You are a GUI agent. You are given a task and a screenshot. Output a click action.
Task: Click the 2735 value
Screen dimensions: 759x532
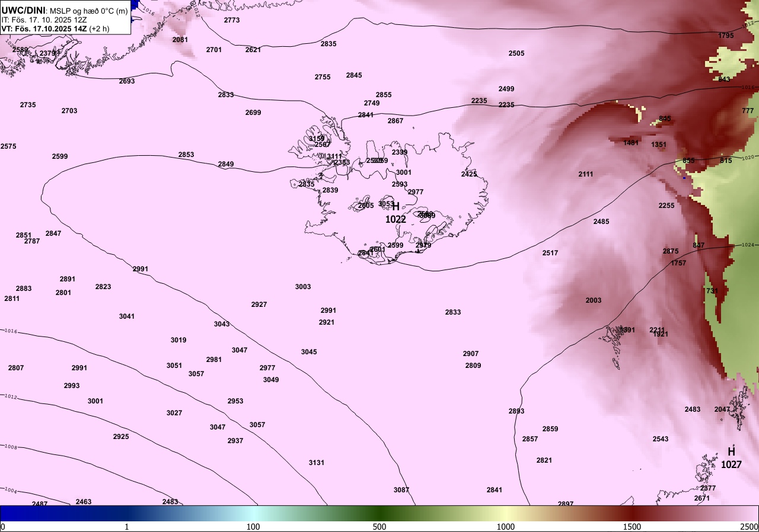(x=28, y=105)
